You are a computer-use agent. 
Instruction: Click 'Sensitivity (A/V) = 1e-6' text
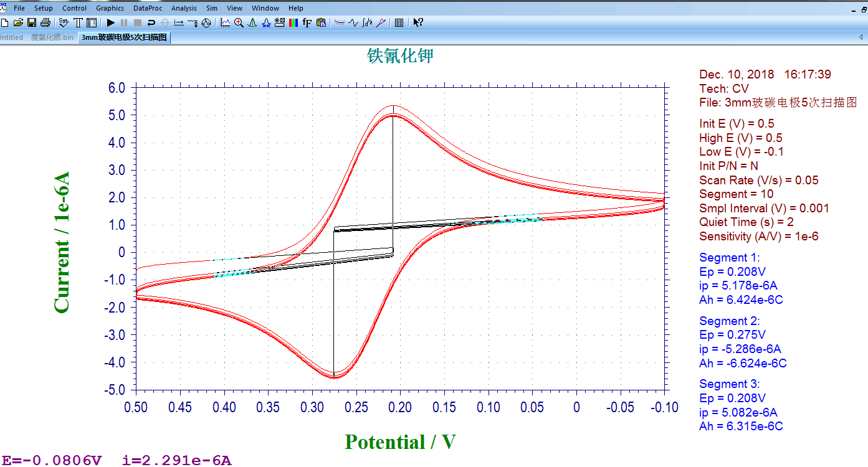coord(759,236)
